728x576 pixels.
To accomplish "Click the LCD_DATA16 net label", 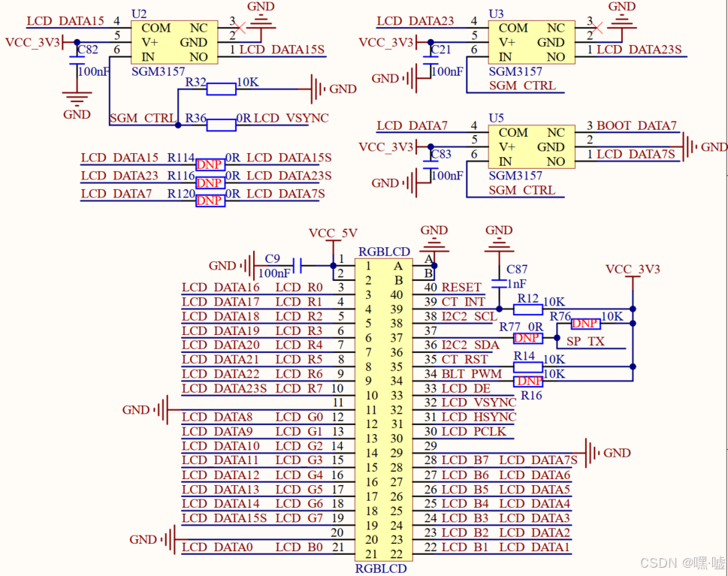I will coord(221,288).
